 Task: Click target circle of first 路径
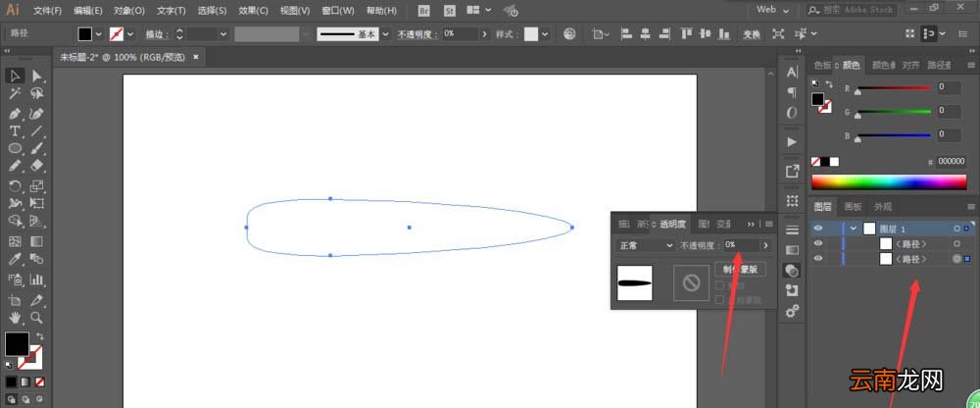coord(956,243)
